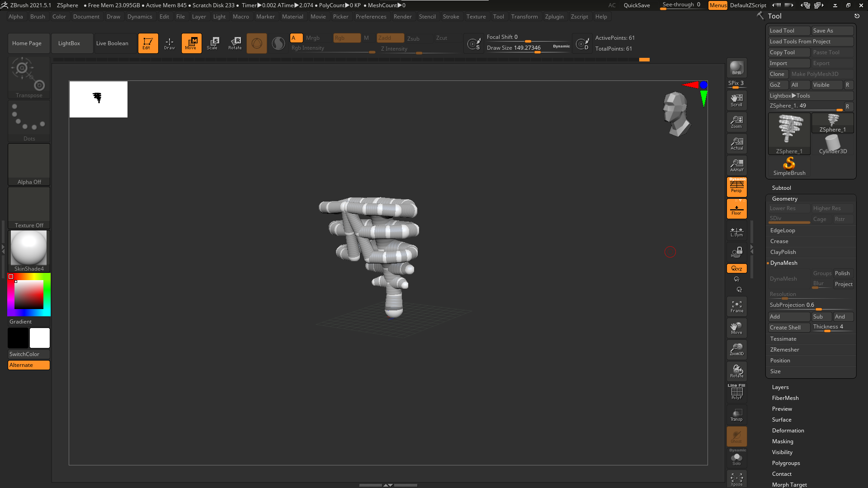The height and width of the screenshot is (488, 868).
Task: Click the BPR render icon
Action: pos(736,68)
